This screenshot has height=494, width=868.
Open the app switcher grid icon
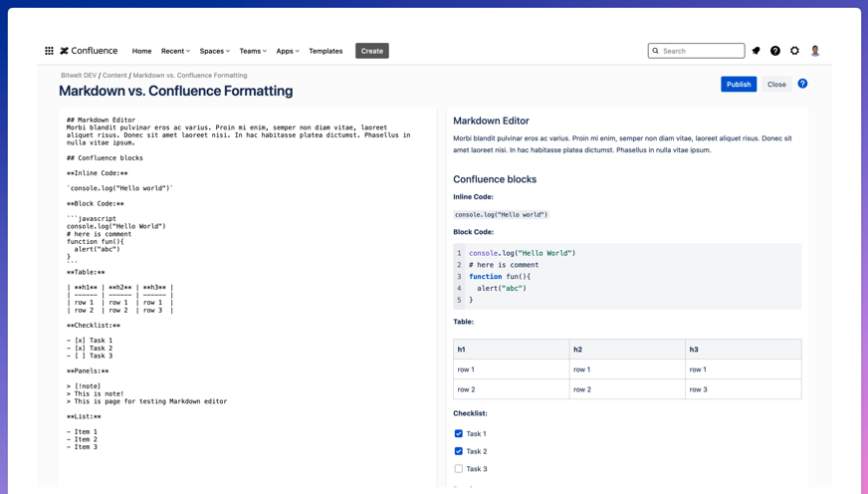49,51
